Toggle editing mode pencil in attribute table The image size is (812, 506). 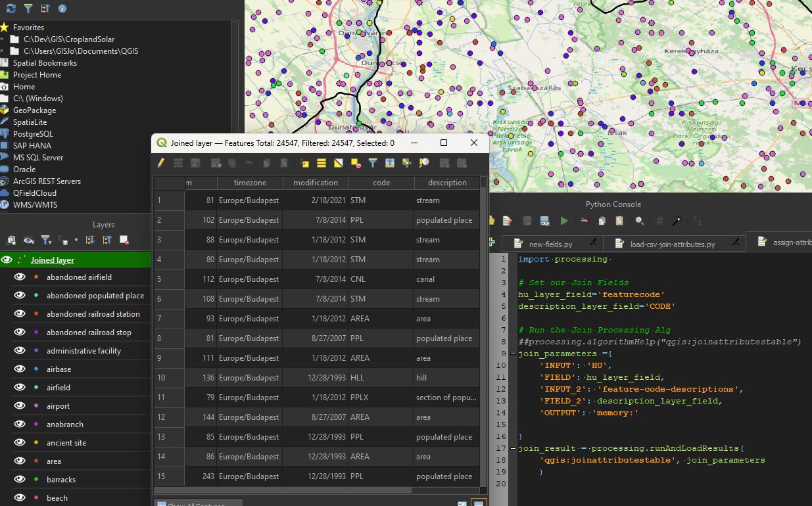pos(161,163)
